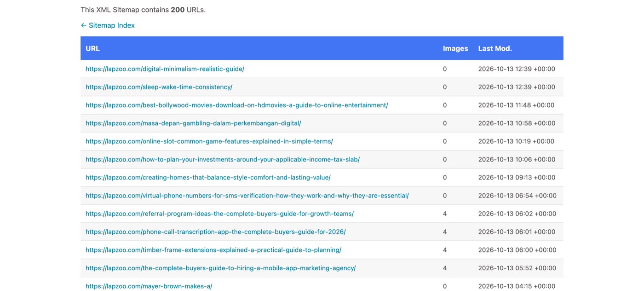644x291 pixels.
Task: Select date 2026-10-13 10:58 +00:00
Action: coord(517,123)
